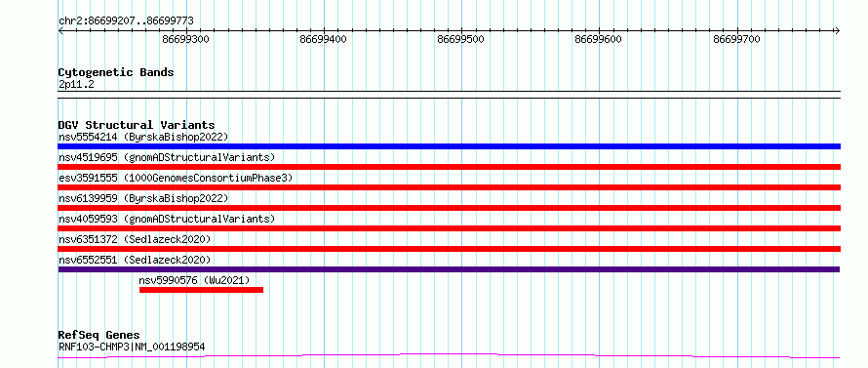868x368 pixels.
Task: Click the esv3591555 red variant bar
Action: coord(449,187)
